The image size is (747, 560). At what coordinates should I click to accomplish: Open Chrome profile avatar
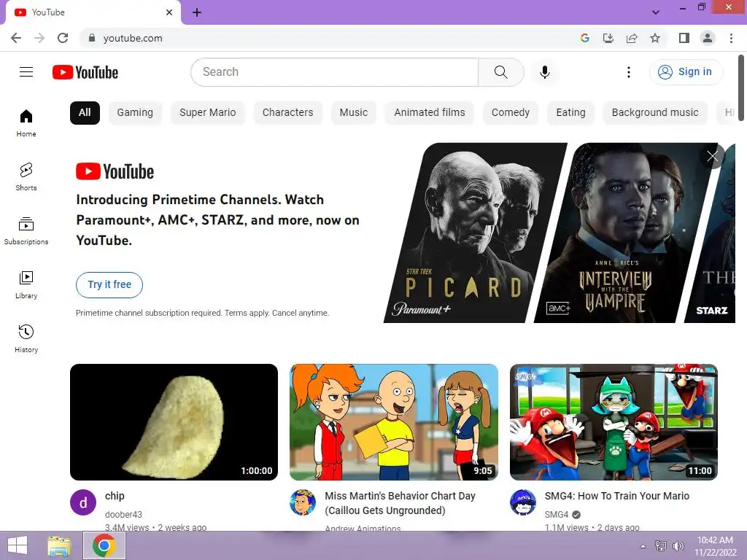coord(708,38)
